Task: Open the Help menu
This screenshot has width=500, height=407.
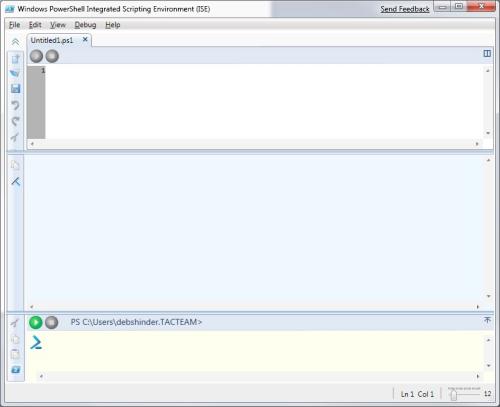Action: (x=113, y=25)
